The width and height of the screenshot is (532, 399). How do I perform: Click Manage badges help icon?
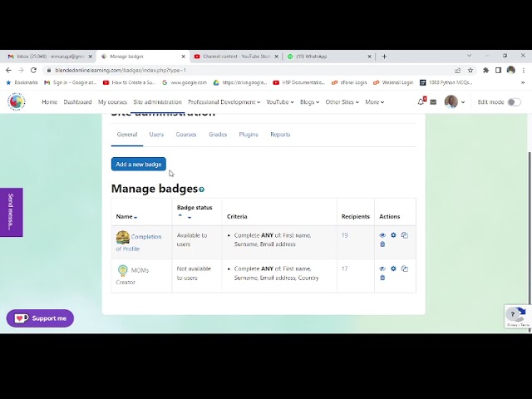[201, 190]
